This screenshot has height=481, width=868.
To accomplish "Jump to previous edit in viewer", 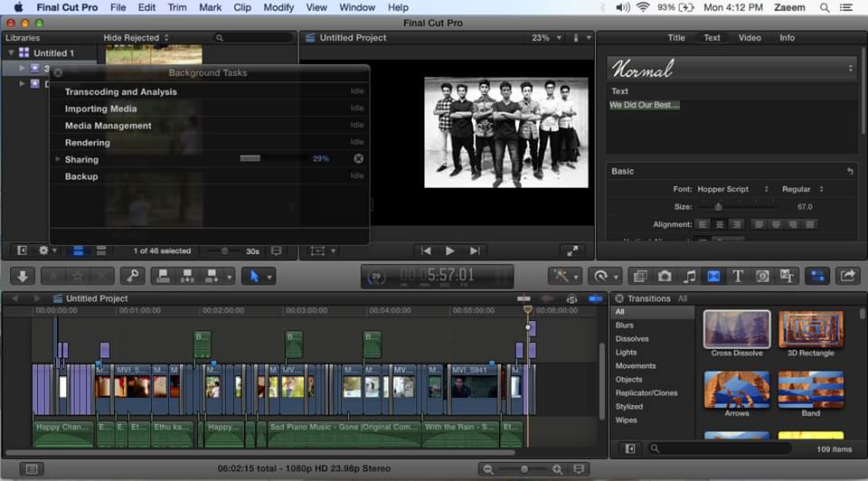I will point(426,250).
